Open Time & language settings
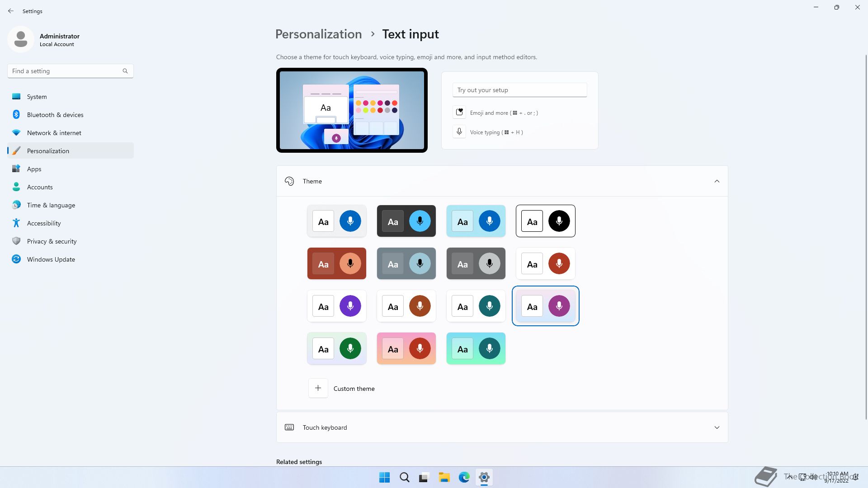 click(x=71, y=205)
